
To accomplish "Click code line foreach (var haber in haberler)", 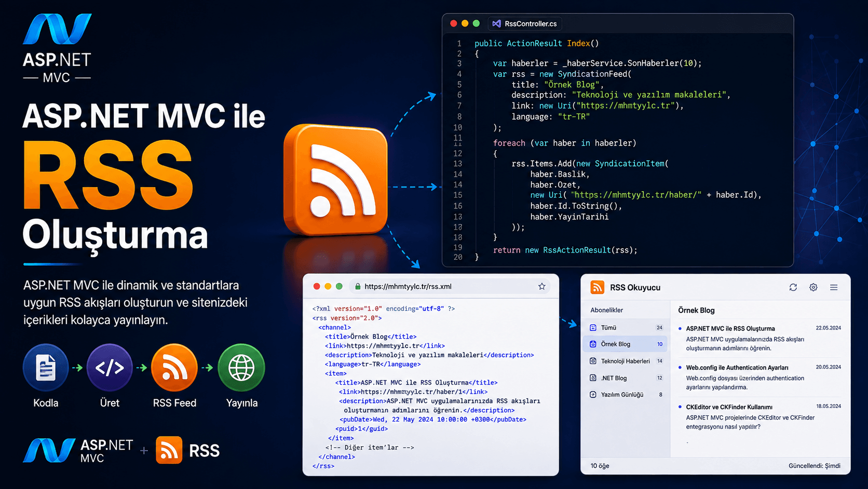I will pyautogui.click(x=564, y=143).
